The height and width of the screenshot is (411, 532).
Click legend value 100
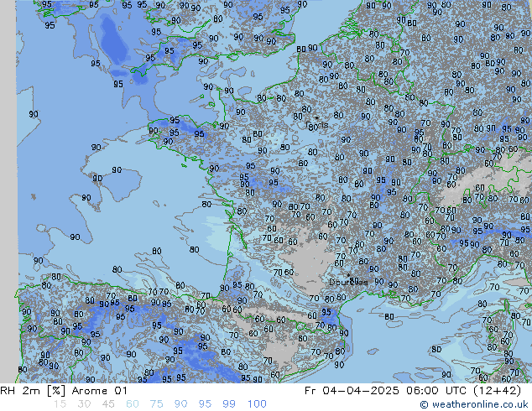257,404
